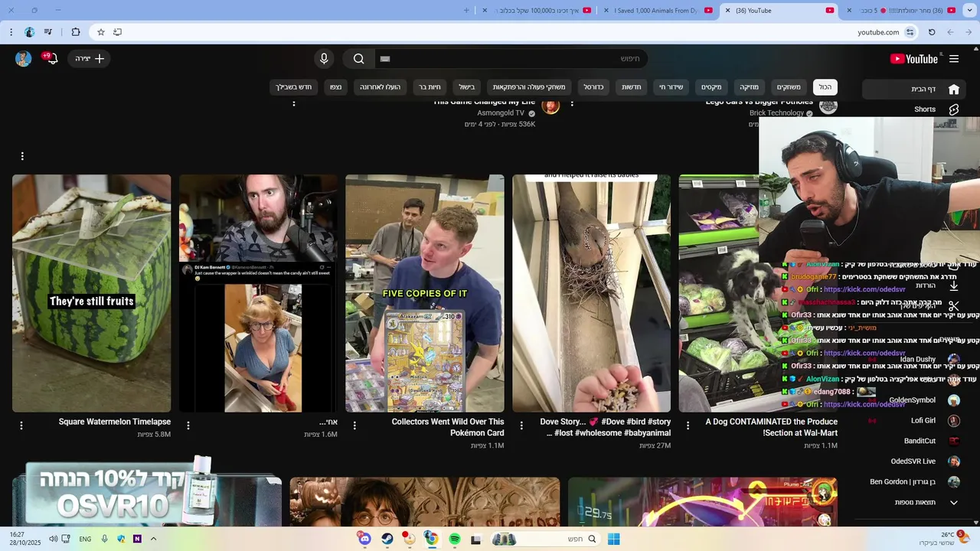Open the Brick Technology channel name

coord(776,113)
